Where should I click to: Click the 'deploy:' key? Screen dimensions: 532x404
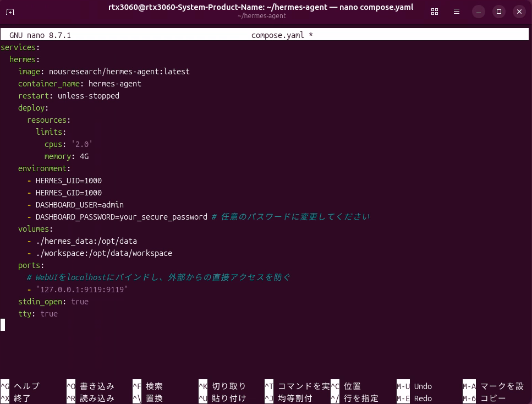33,108
